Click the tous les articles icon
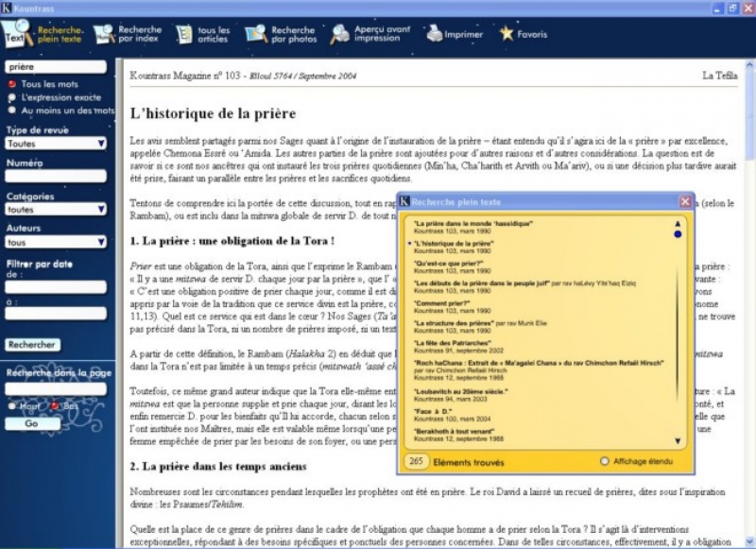The width and height of the screenshot is (756, 549). click(x=183, y=34)
